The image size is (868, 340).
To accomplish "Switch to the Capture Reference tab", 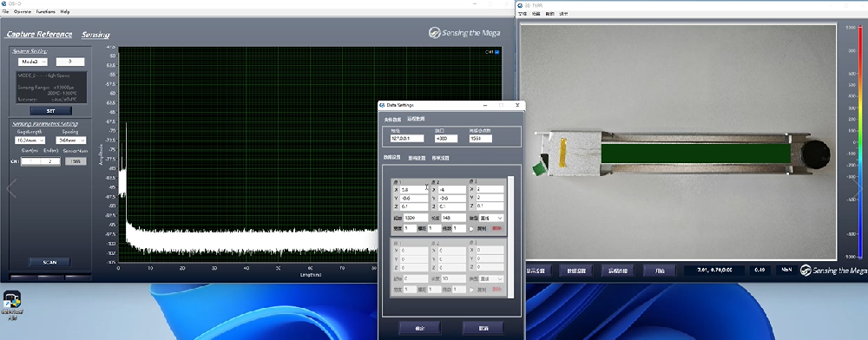I will [39, 35].
